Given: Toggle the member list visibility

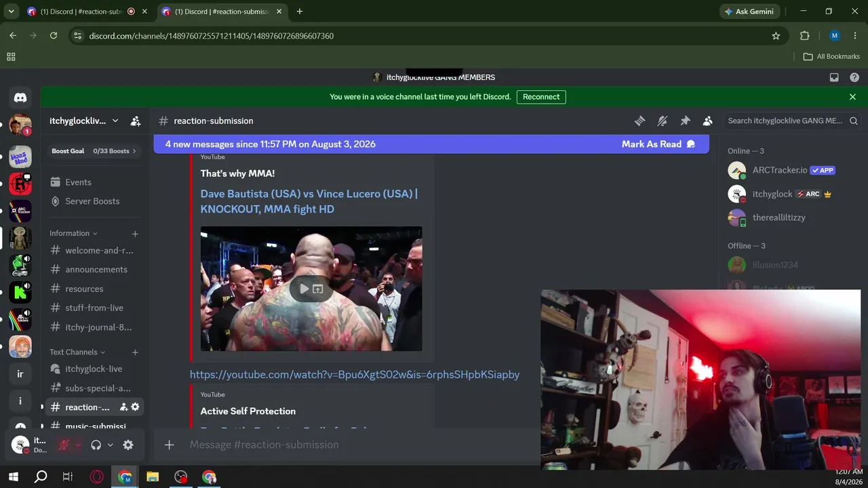Looking at the screenshot, I should click(x=708, y=121).
